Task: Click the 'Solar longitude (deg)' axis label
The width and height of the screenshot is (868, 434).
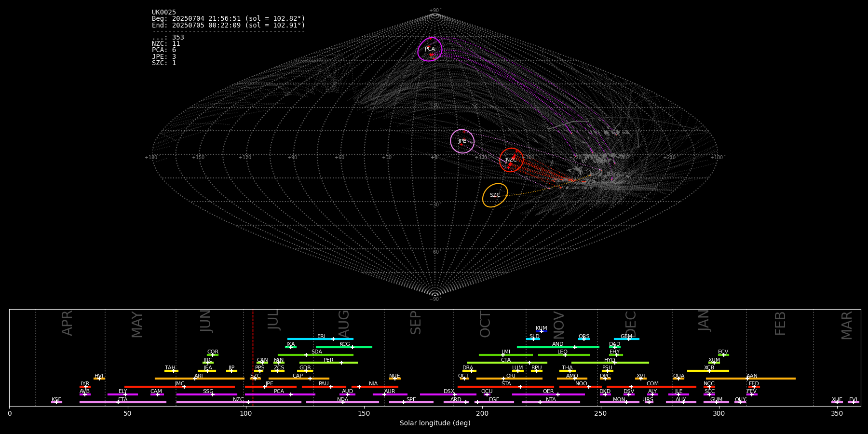Action: point(435,423)
